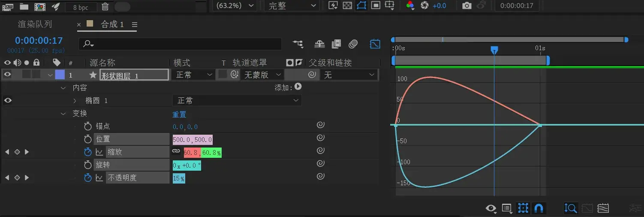This screenshot has height=217, width=644.
Task: Toggle the graph editor button
Action: [x=375, y=44]
